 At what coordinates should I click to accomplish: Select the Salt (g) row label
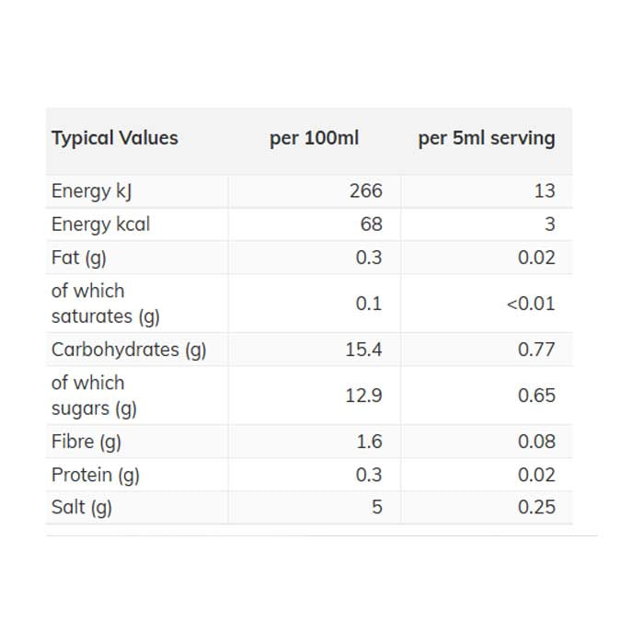82,507
